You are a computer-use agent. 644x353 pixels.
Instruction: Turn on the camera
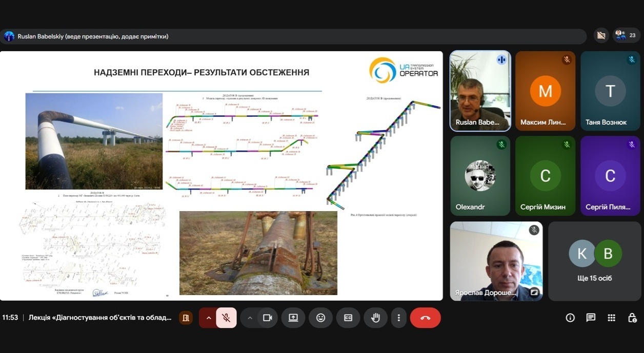[267, 318]
